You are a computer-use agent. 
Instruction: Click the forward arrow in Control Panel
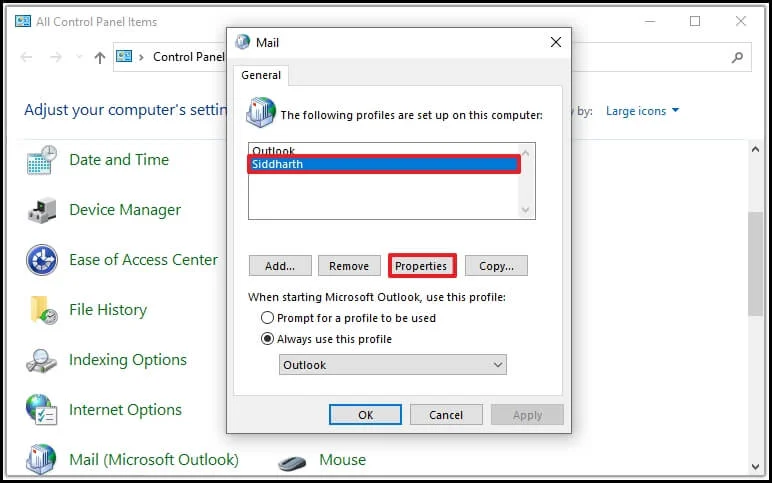56,58
